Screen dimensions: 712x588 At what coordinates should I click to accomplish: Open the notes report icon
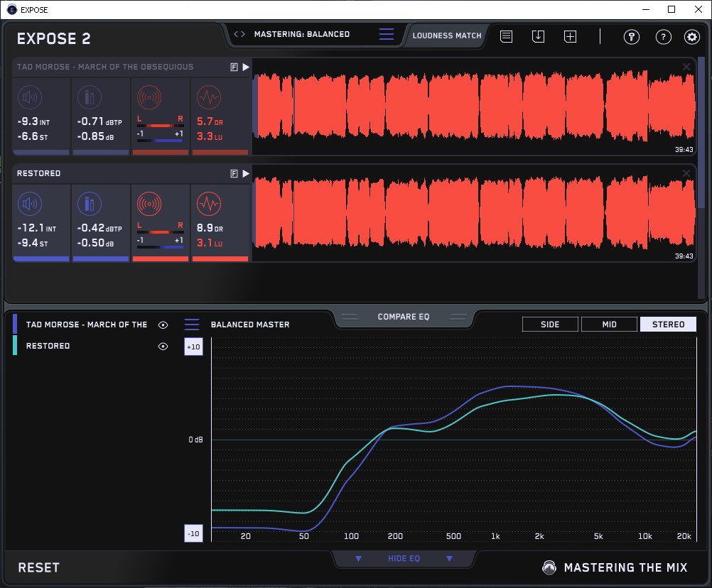[x=506, y=36]
